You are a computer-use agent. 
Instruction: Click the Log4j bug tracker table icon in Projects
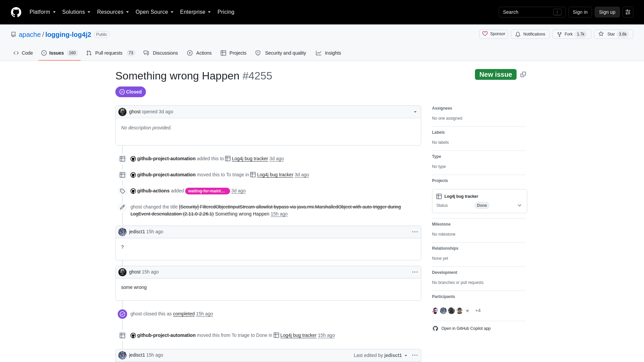tap(439, 196)
